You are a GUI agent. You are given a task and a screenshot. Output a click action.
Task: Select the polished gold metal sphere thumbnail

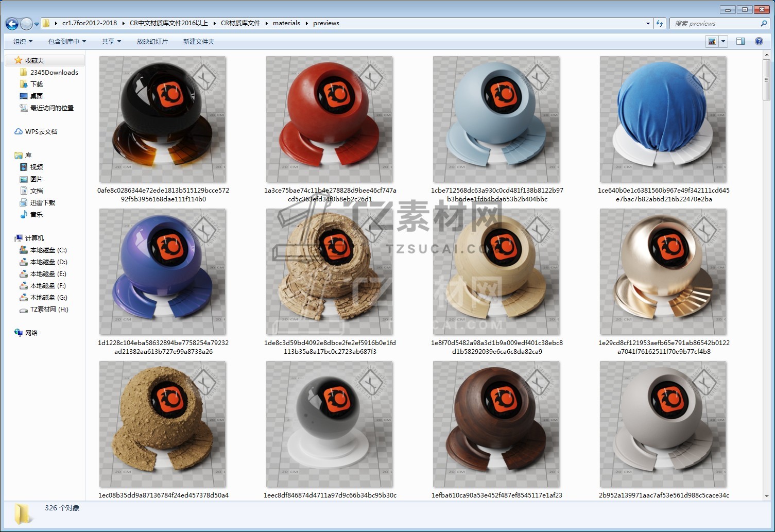663,271
